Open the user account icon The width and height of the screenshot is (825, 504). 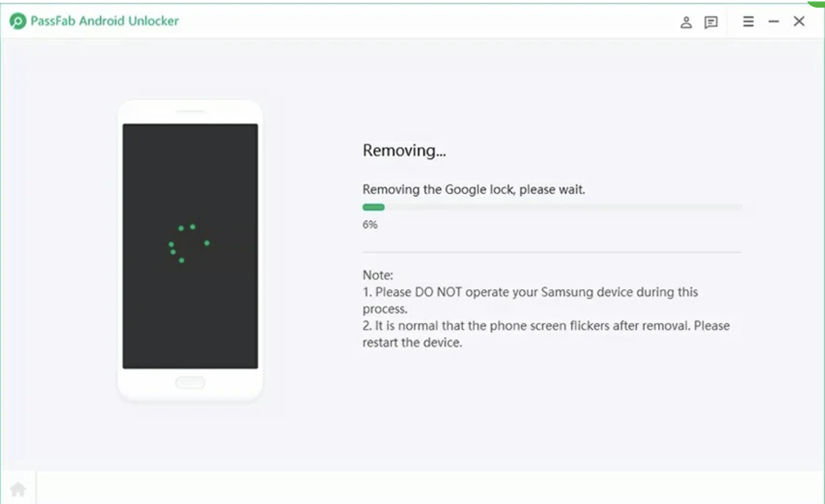point(686,22)
